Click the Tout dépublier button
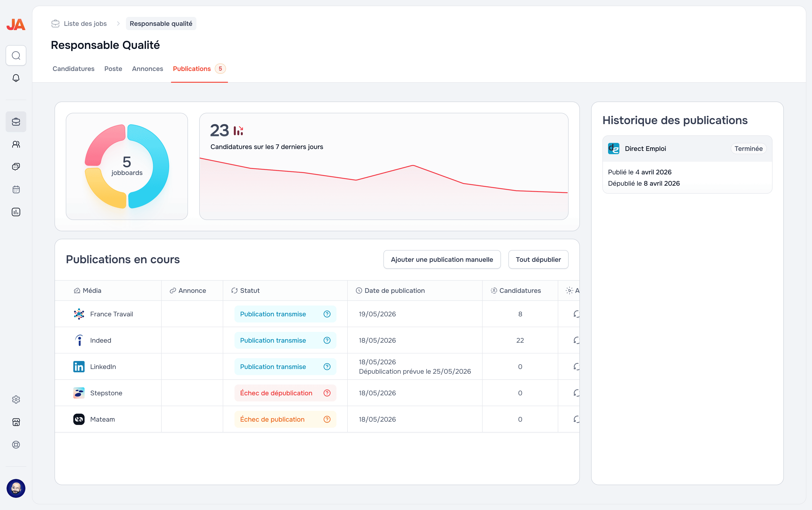This screenshot has width=812, height=510. click(x=538, y=259)
